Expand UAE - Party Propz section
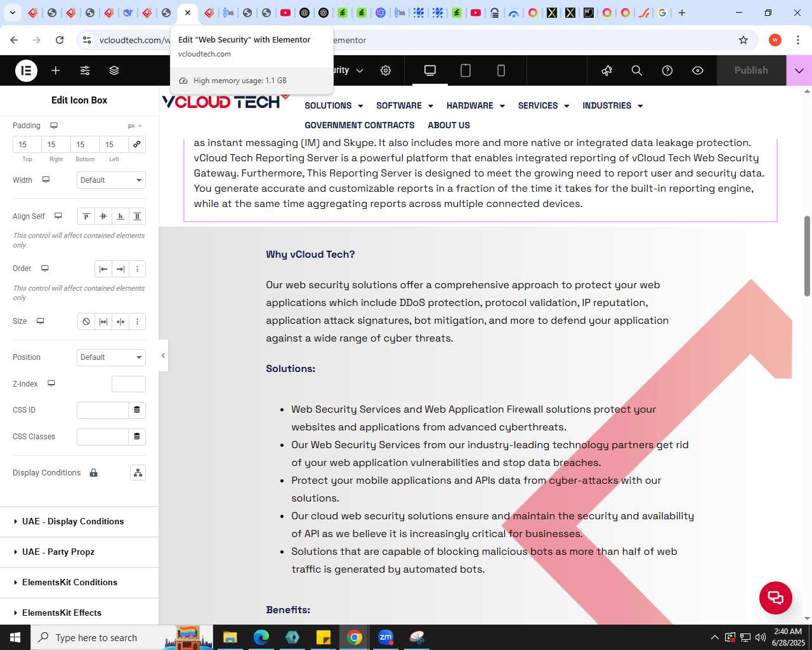The image size is (812, 650). point(79,552)
